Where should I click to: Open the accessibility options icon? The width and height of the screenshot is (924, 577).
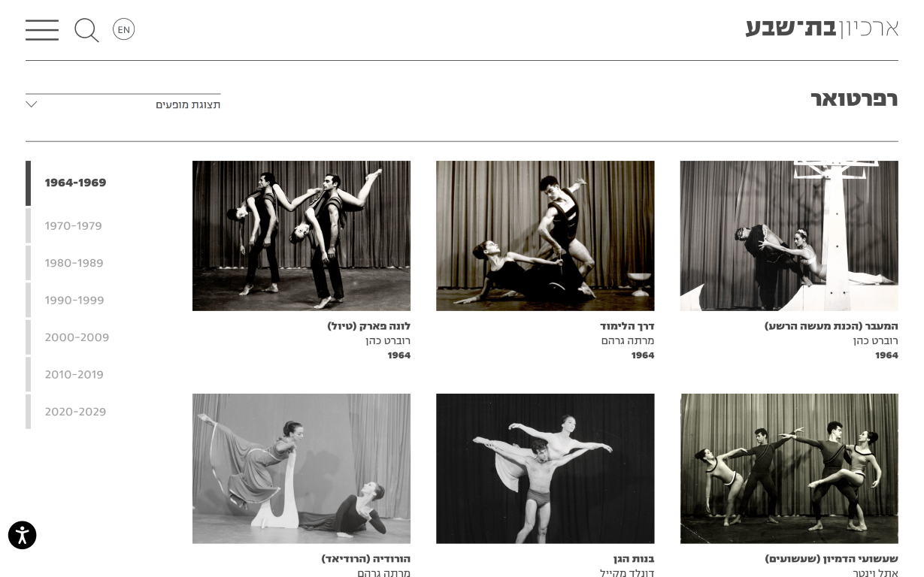coord(22,535)
